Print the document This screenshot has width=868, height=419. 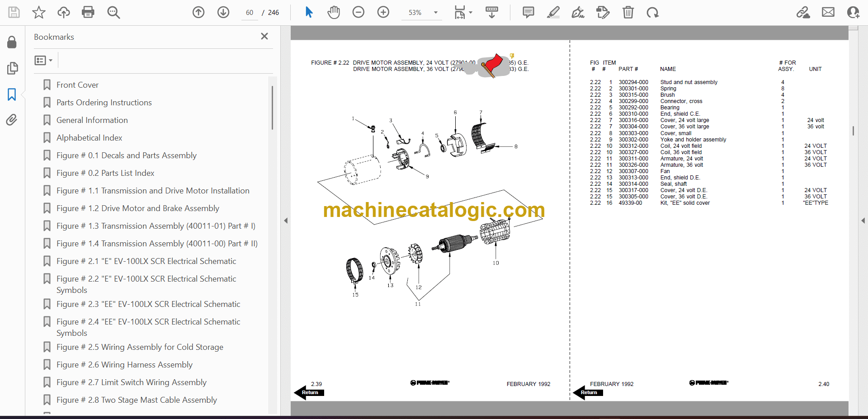click(x=88, y=12)
